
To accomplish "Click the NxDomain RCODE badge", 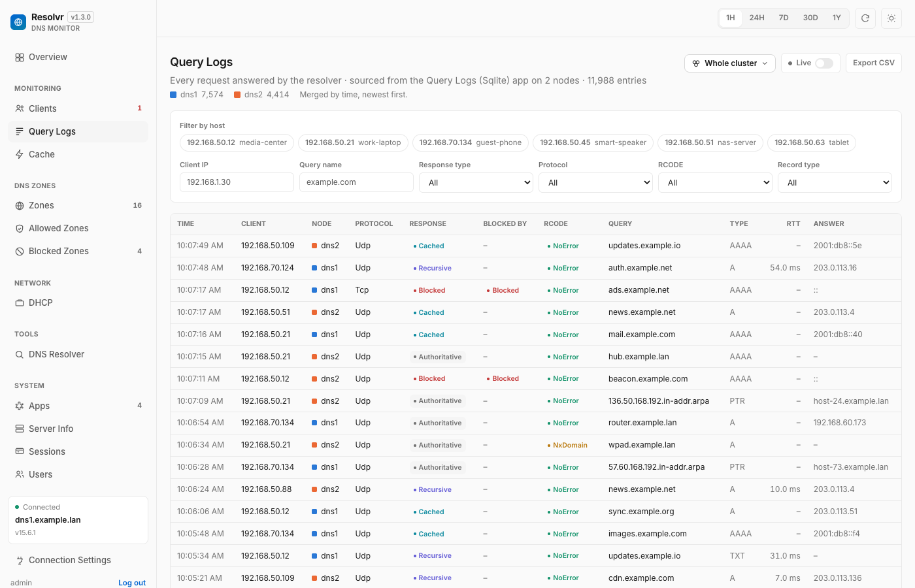I will click(x=567, y=445).
